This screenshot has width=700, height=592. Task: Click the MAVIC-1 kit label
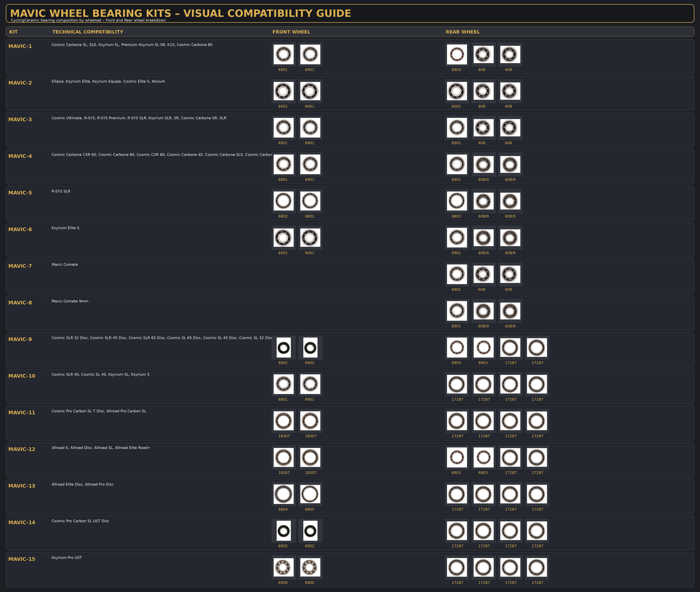20,46
